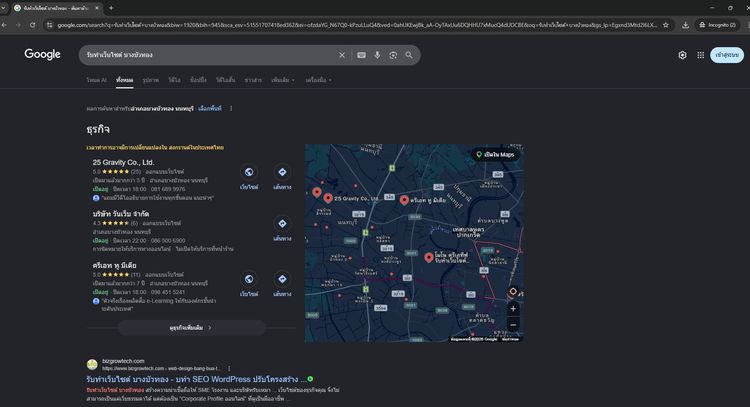Click the blue sign-in button
The height and width of the screenshot is (407, 750).
click(727, 55)
